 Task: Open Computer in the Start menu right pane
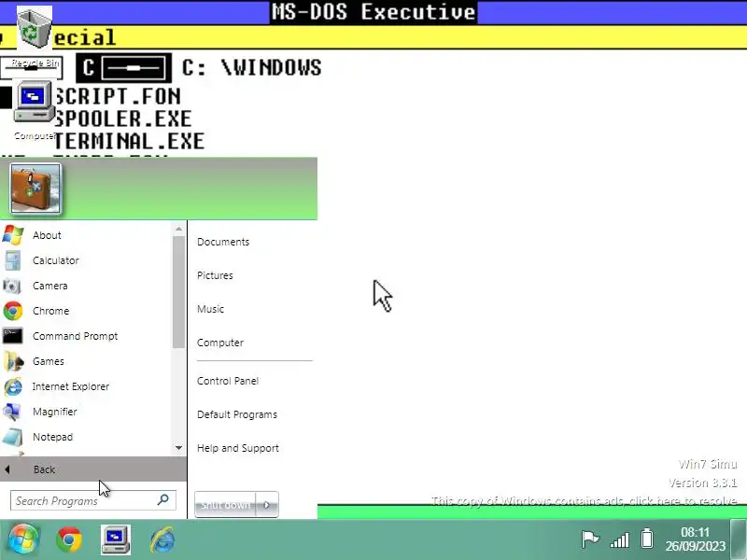(220, 343)
